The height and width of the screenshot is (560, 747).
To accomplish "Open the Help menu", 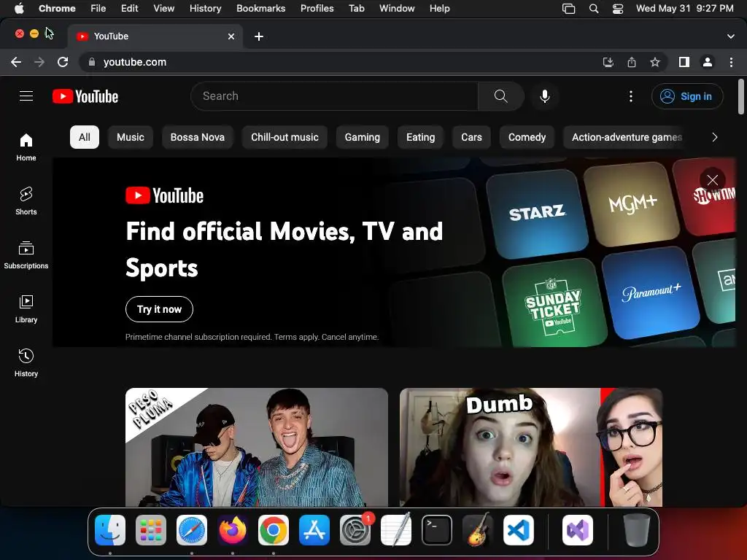I will click(x=439, y=9).
